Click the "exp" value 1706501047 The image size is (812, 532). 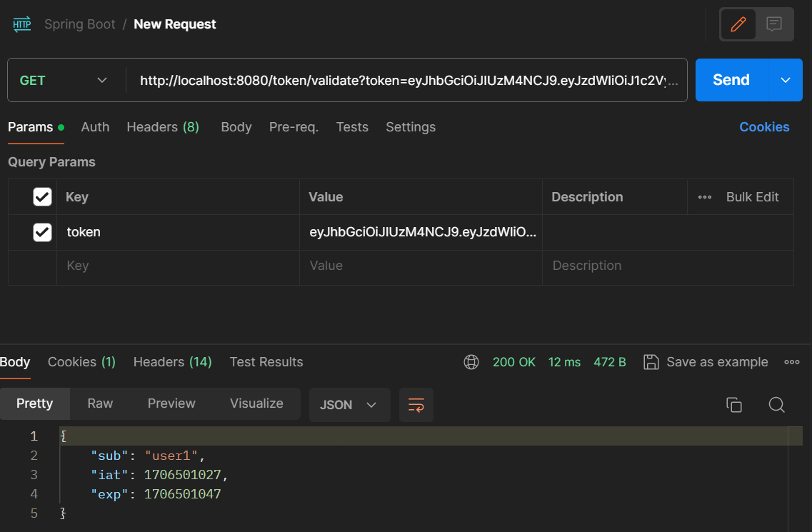pyautogui.click(x=182, y=494)
